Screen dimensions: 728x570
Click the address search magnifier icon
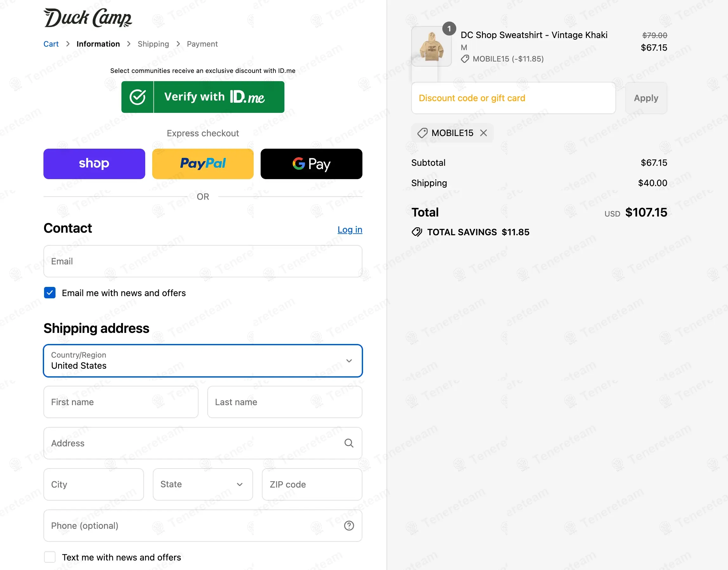[349, 443]
